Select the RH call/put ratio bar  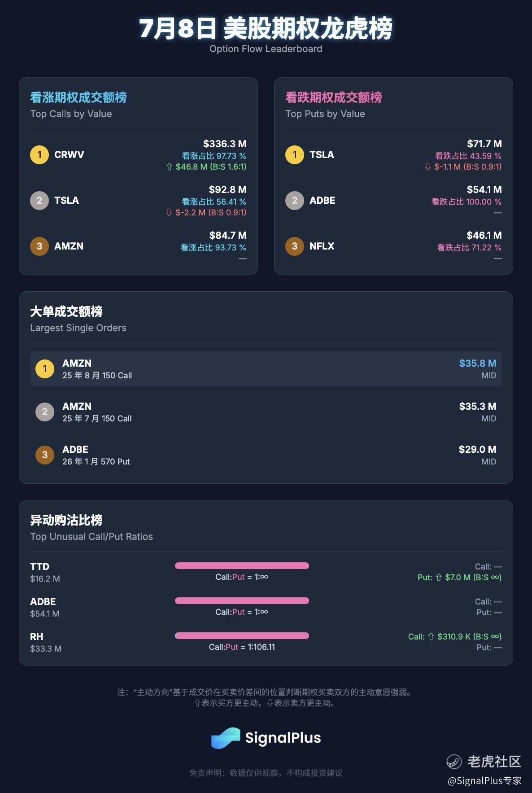click(242, 636)
